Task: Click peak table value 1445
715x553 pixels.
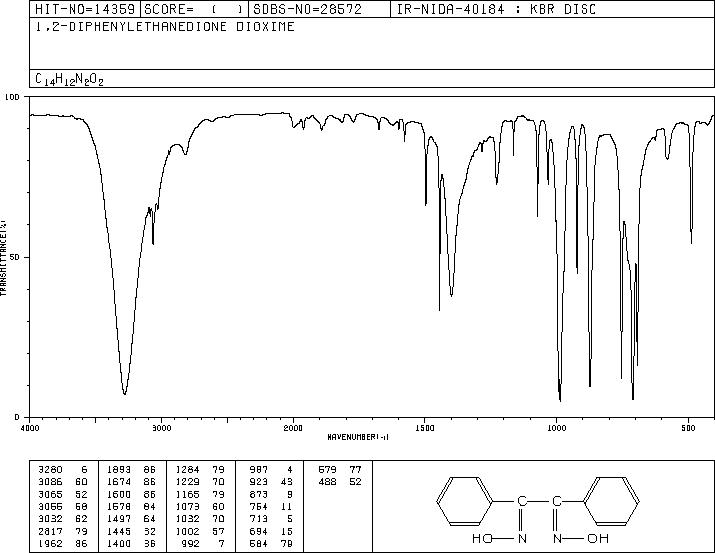Action: pyautogui.click(x=119, y=532)
